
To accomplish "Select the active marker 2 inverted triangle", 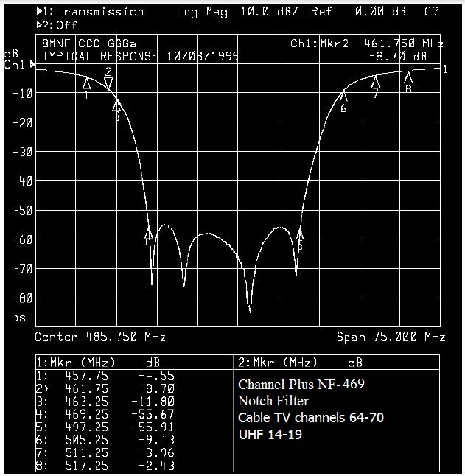I will pyautogui.click(x=108, y=82).
